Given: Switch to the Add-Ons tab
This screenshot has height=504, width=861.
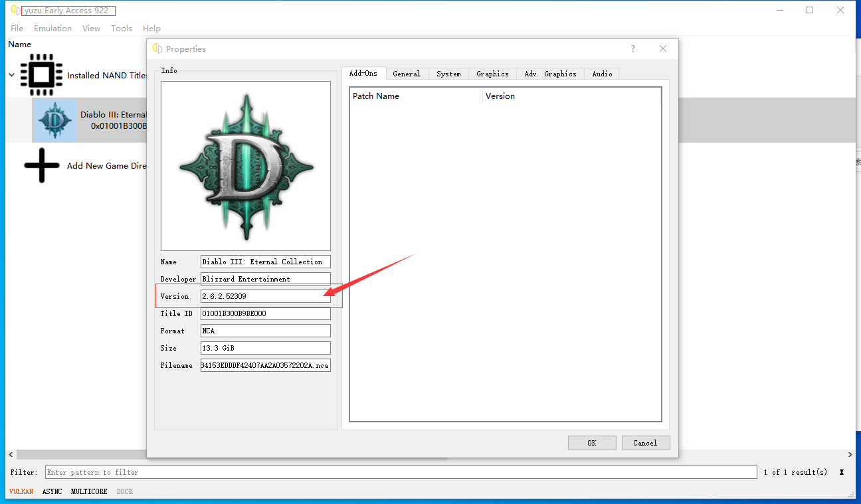Looking at the screenshot, I should [363, 73].
